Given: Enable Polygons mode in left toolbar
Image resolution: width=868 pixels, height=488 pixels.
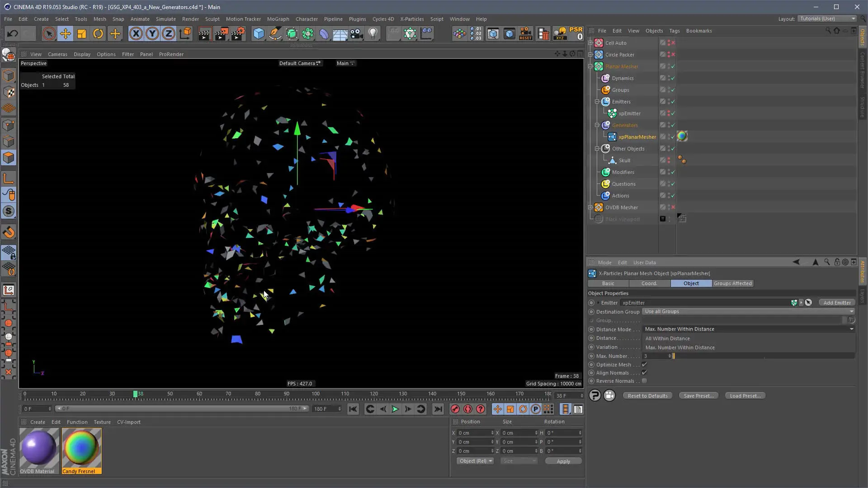Looking at the screenshot, I should pyautogui.click(x=9, y=158).
